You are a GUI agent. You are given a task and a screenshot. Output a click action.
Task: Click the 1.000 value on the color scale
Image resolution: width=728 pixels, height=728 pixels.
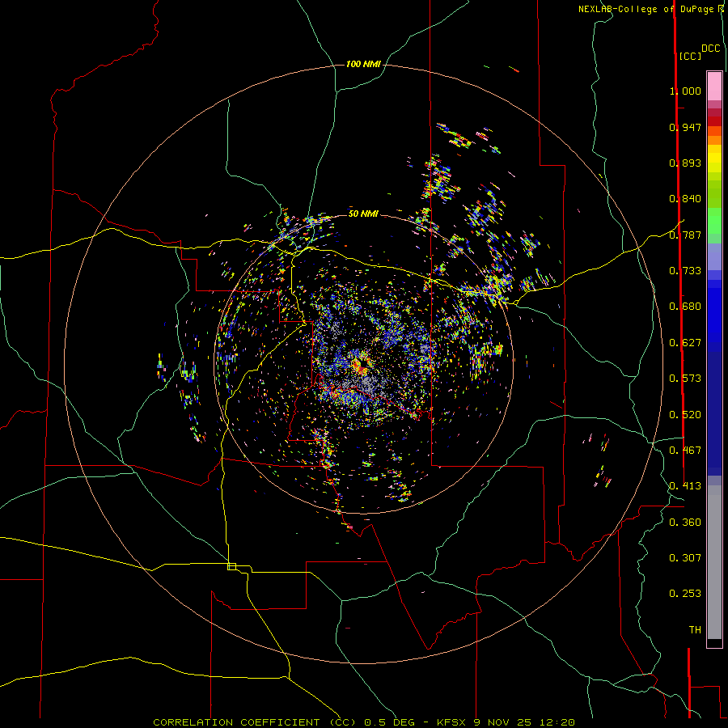pyautogui.click(x=685, y=91)
